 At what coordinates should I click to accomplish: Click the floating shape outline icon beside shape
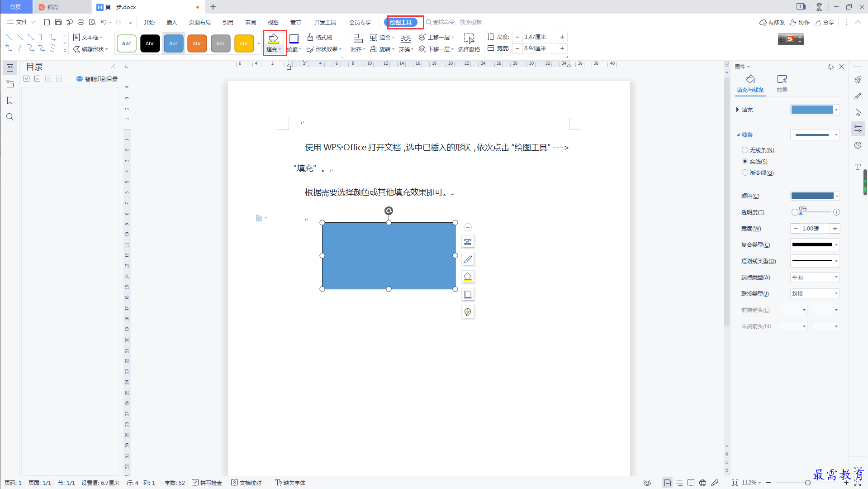(468, 294)
